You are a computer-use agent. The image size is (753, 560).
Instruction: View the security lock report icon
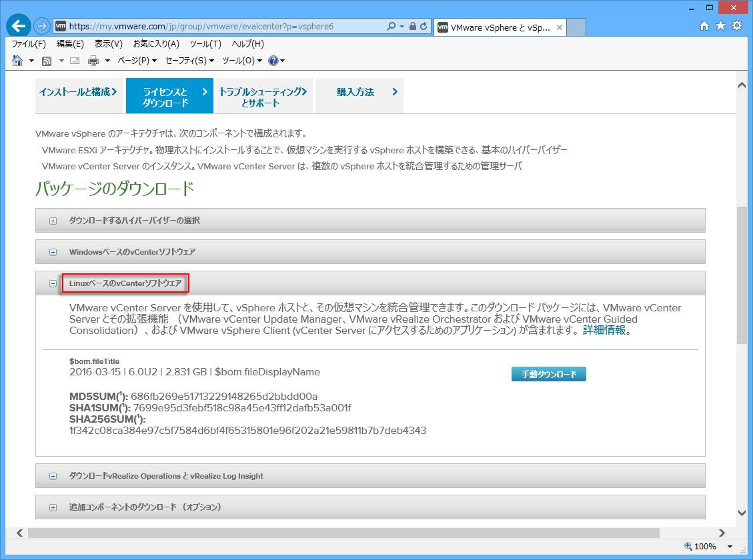point(413,27)
